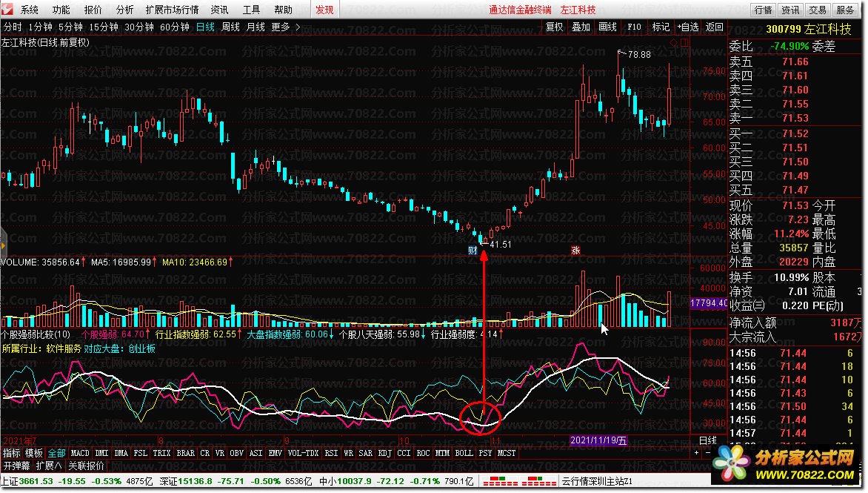
Task: Click the 财 marker icon on chart
Action: click(x=473, y=251)
